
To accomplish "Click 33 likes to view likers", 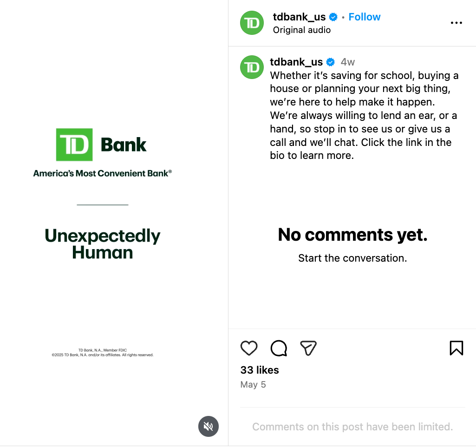I will tap(259, 370).
